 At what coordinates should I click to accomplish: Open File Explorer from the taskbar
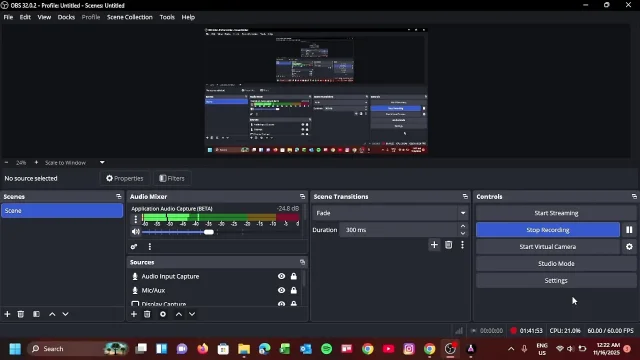tap(244, 349)
